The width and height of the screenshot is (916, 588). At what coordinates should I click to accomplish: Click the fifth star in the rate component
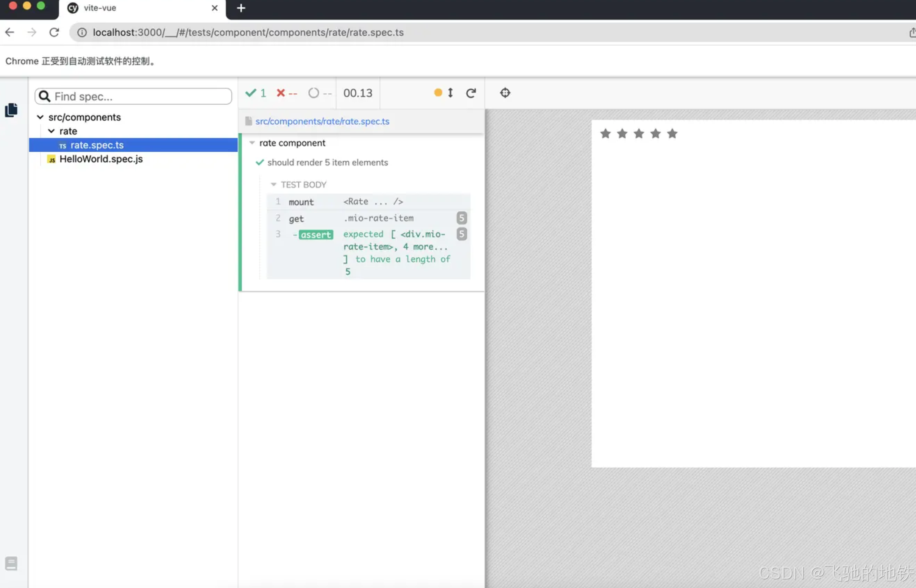tap(672, 134)
